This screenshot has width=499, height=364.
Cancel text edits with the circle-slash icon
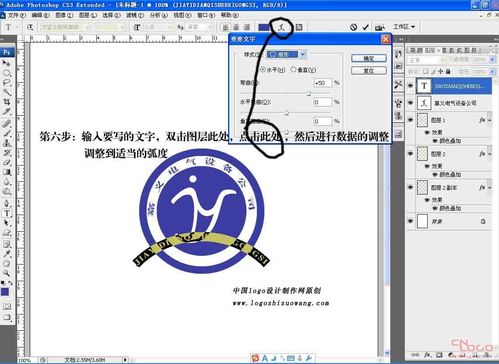[354, 27]
